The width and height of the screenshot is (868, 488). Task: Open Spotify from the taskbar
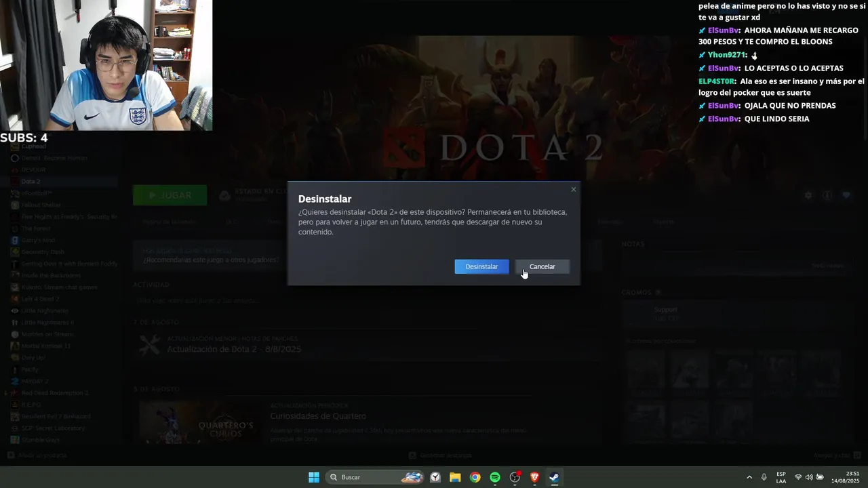[x=495, y=477]
